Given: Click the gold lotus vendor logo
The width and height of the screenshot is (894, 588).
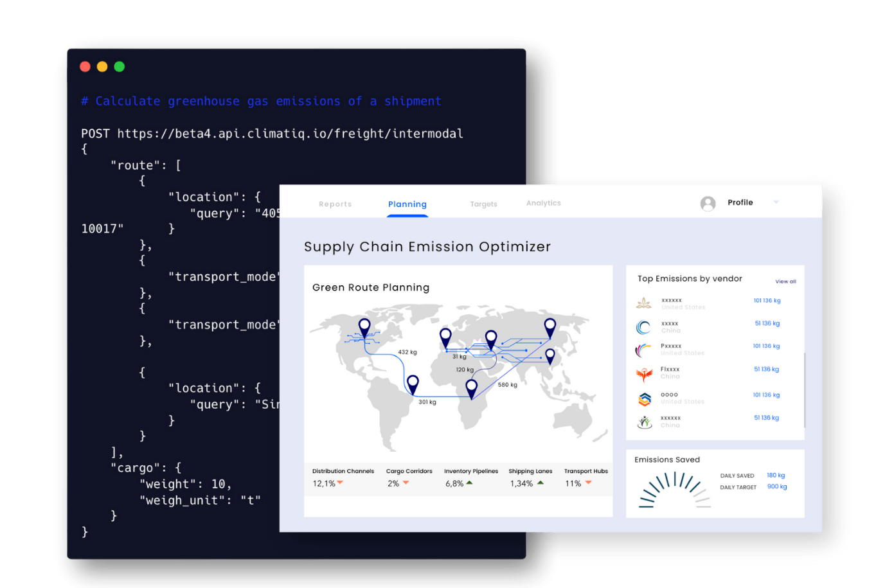Looking at the screenshot, I should (645, 302).
